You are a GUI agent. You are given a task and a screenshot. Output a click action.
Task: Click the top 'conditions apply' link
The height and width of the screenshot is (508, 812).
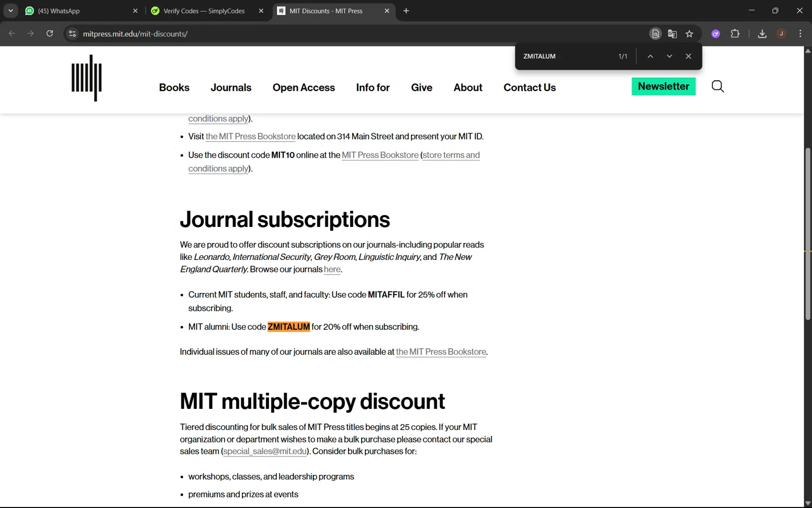[219, 119]
